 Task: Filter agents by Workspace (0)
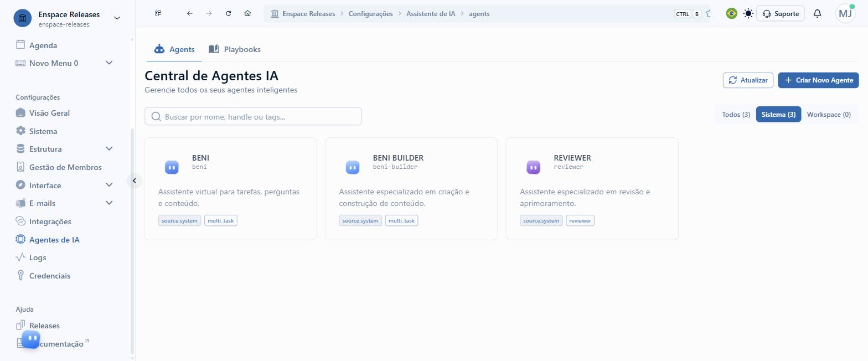tap(829, 114)
